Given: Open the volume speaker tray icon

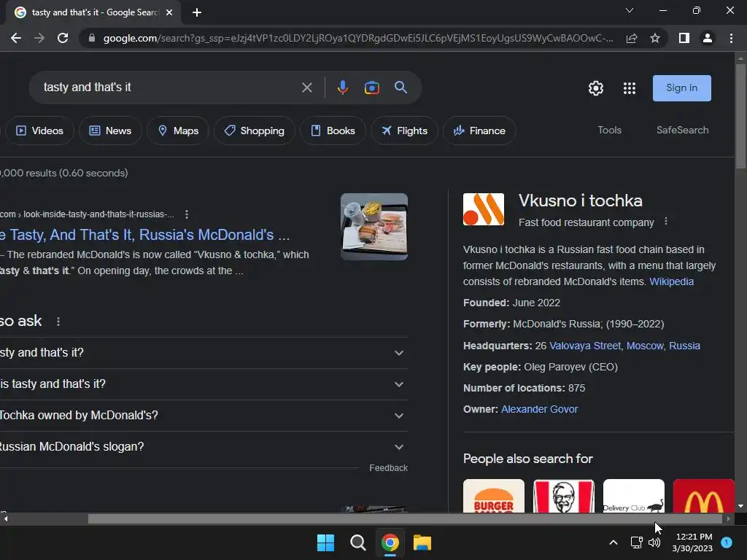Looking at the screenshot, I should (654, 542).
